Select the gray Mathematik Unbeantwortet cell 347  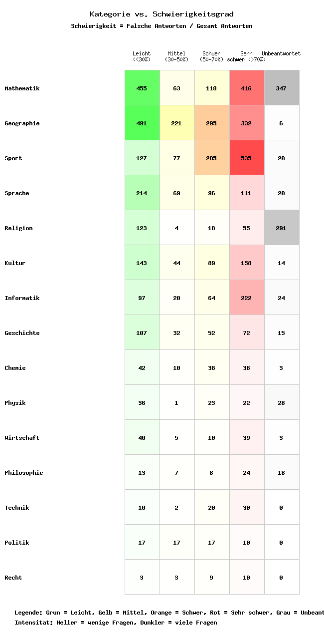282,88
